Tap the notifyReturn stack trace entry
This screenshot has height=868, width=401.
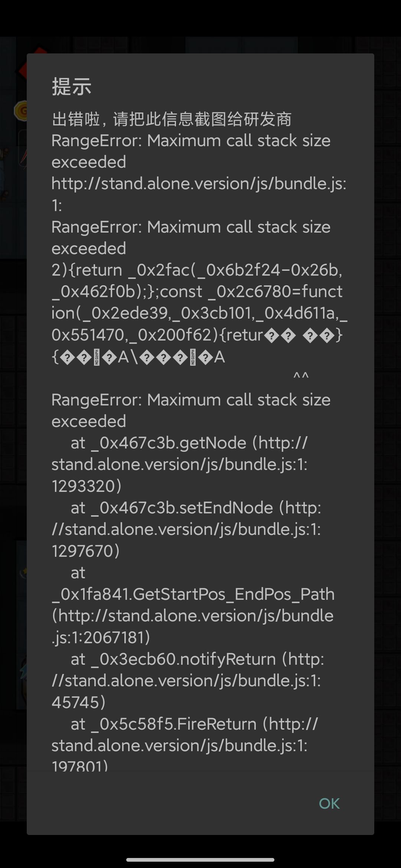pos(188,681)
